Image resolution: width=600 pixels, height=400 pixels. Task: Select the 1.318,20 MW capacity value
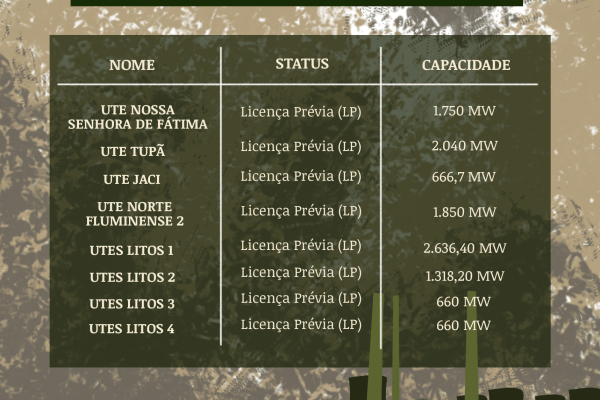[464, 276]
